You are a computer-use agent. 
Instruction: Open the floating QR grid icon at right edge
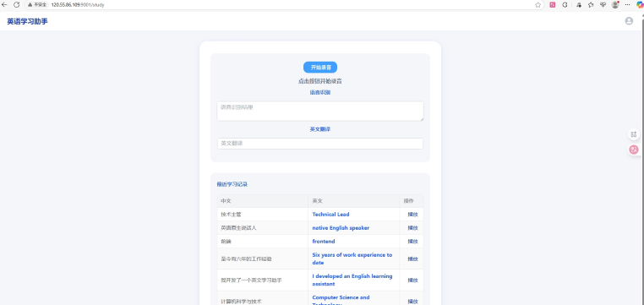point(634,134)
